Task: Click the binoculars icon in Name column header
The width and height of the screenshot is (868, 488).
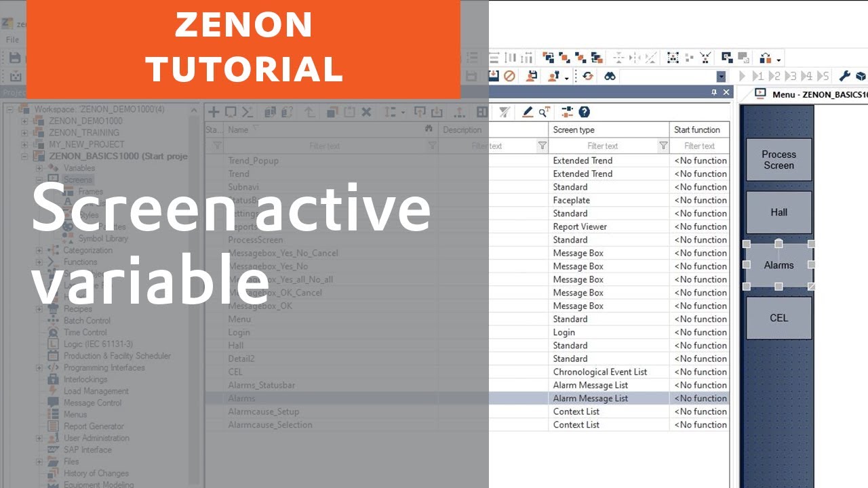Action: click(x=429, y=128)
